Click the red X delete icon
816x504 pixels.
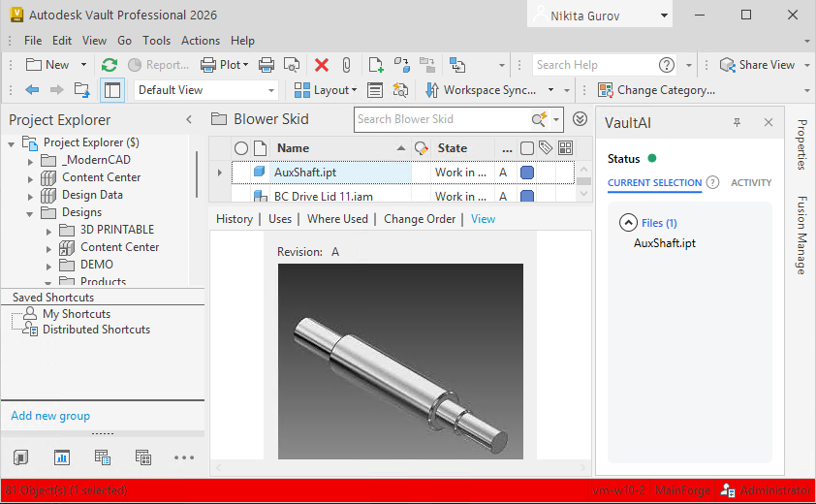[322, 65]
